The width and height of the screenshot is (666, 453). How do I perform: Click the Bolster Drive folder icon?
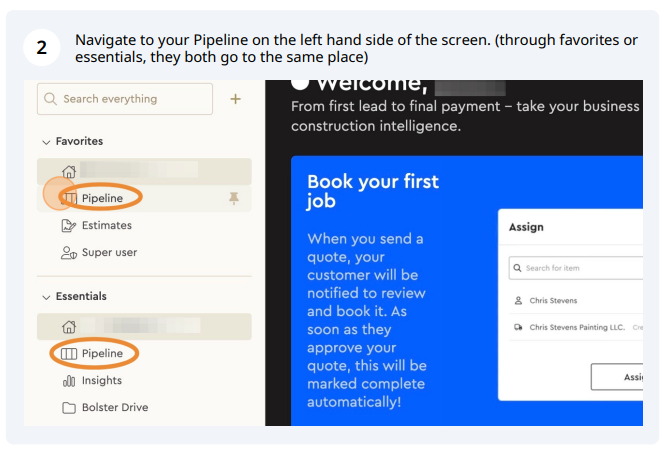coord(69,408)
